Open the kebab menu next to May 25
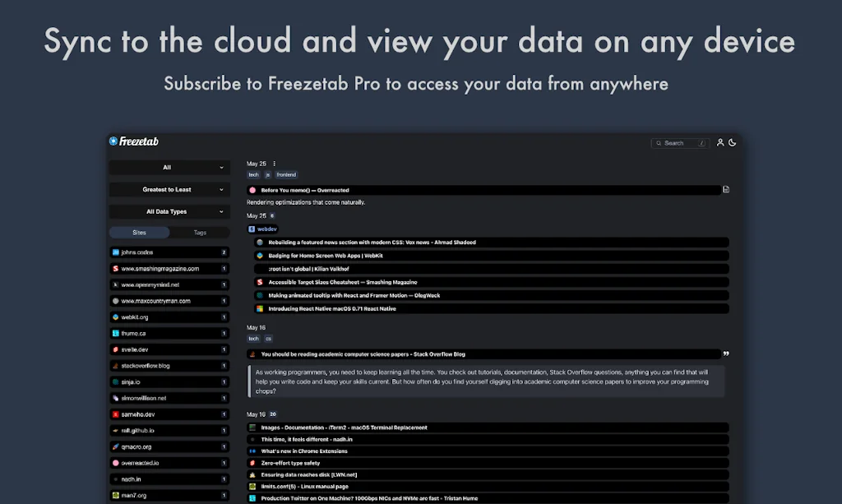The width and height of the screenshot is (842, 504). [x=275, y=163]
